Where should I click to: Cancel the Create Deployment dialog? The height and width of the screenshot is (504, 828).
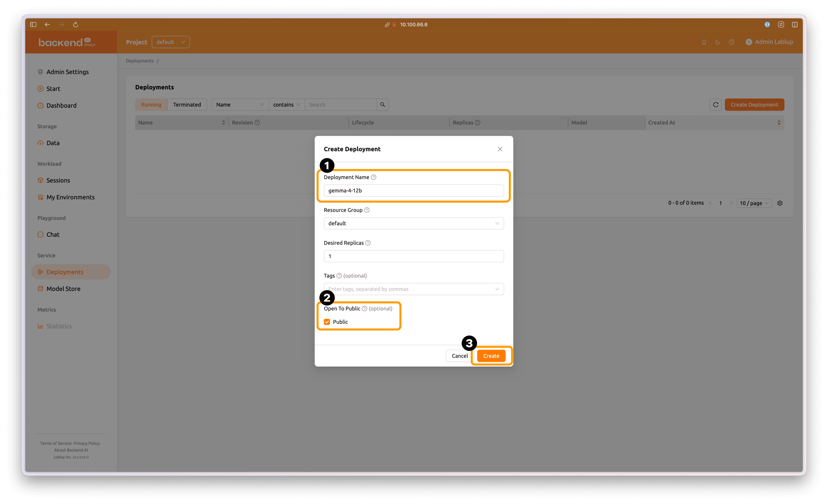(459, 356)
